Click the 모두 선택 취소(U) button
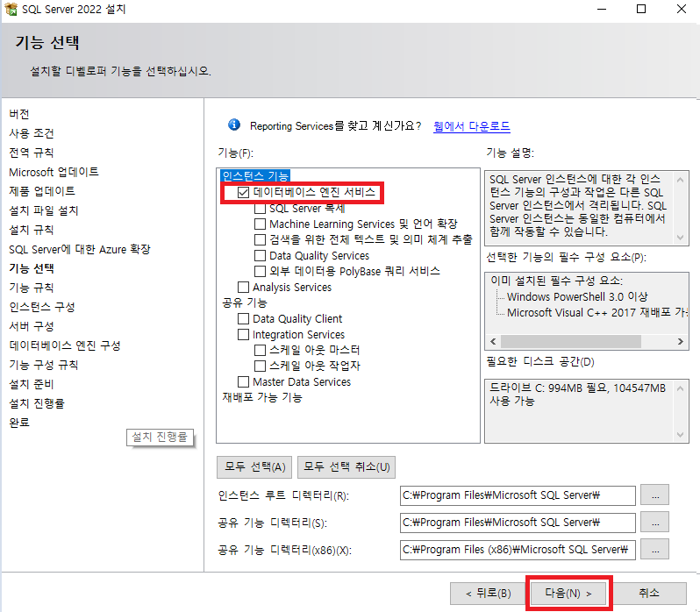The height and width of the screenshot is (612, 700). click(x=346, y=467)
